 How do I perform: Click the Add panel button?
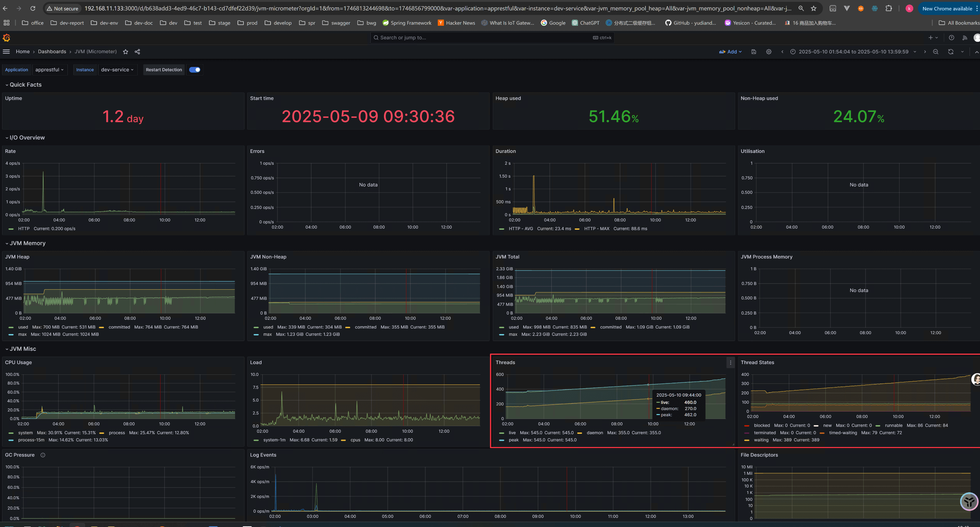pyautogui.click(x=730, y=52)
